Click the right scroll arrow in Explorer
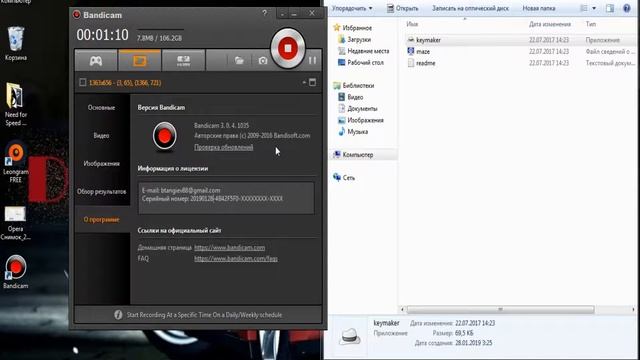 [x=633, y=309]
